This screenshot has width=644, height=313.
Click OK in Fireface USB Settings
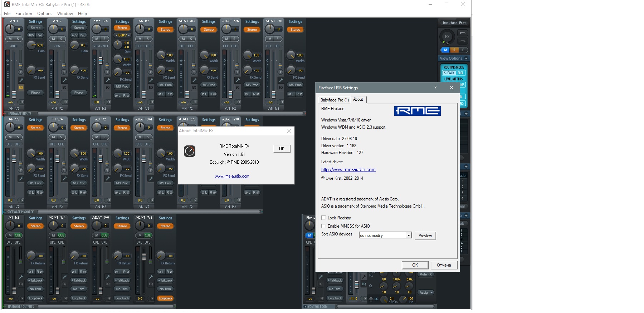click(x=415, y=265)
